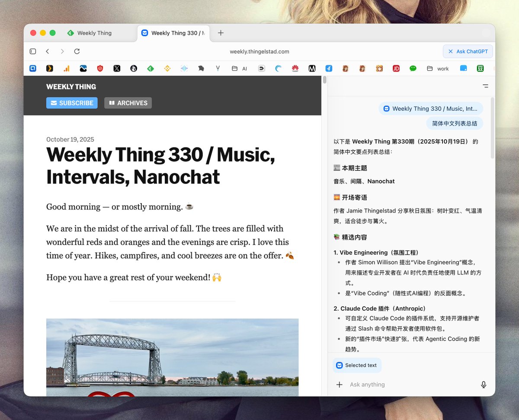519x420 pixels.
Task: Open the Plex bookmark icon
Action: (x=50, y=68)
